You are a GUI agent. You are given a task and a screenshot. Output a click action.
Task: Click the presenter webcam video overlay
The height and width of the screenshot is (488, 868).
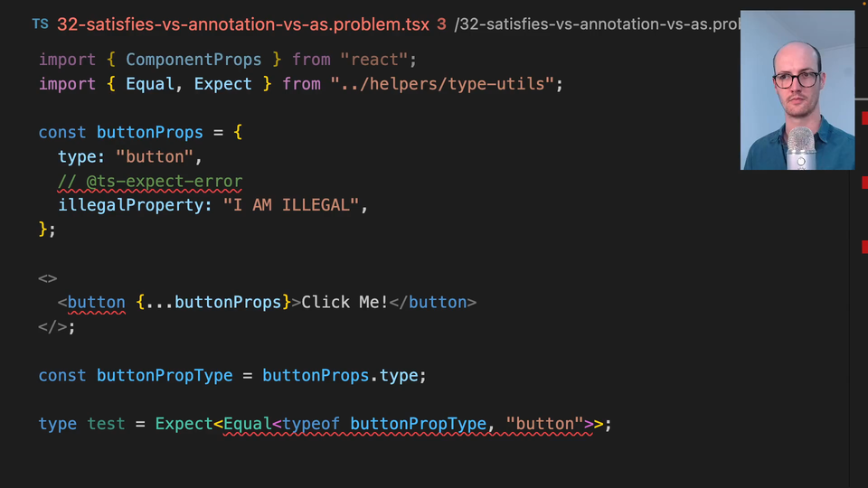[x=797, y=90]
